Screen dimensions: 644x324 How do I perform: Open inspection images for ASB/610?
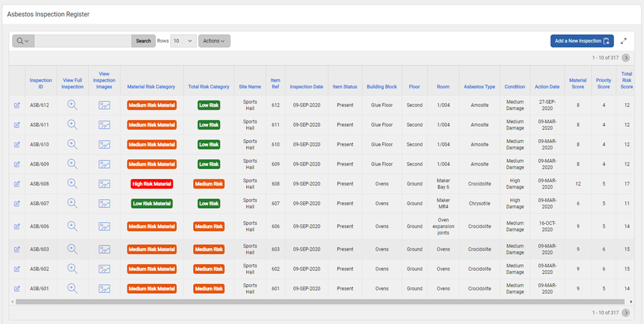104,144
